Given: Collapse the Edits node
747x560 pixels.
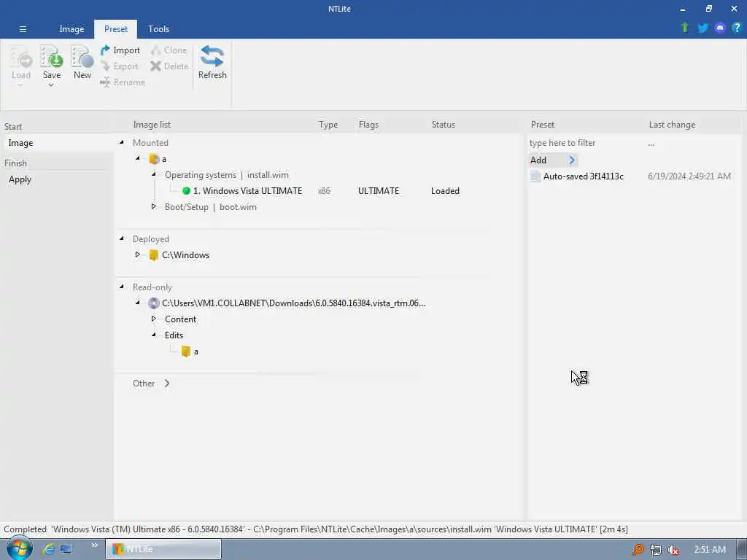Looking at the screenshot, I should coord(153,335).
